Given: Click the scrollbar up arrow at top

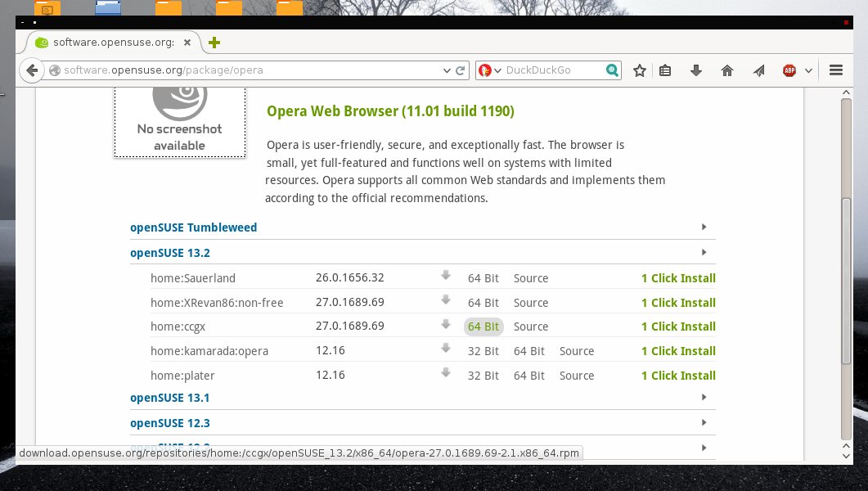Looking at the screenshot, I should 846,92.
